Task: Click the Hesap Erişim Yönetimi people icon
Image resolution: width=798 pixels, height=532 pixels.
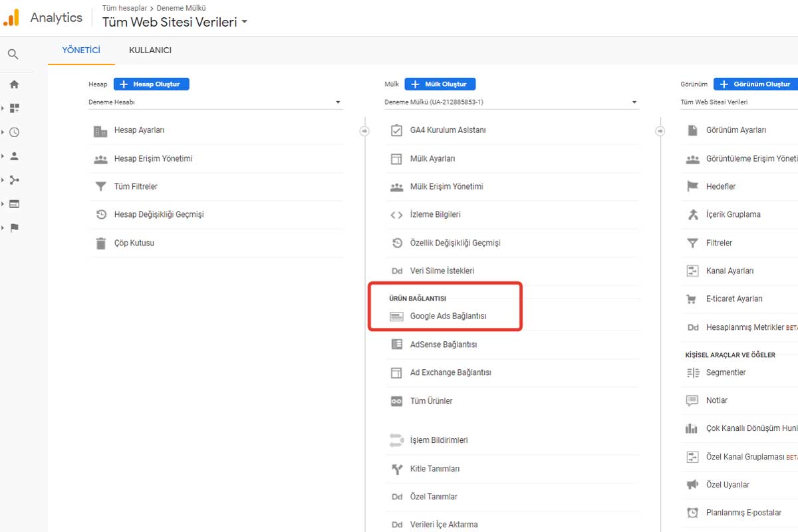Action: 100,159
